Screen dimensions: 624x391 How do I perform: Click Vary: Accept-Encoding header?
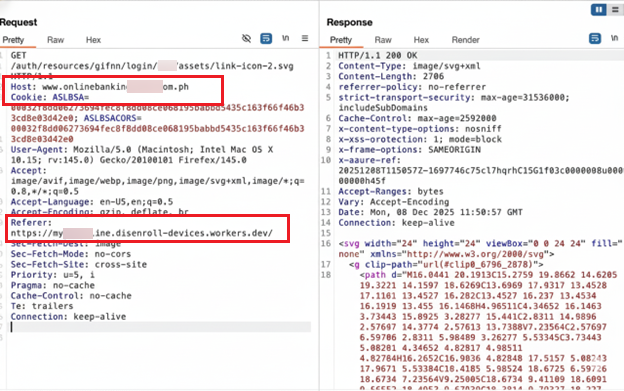click(394, 202)
